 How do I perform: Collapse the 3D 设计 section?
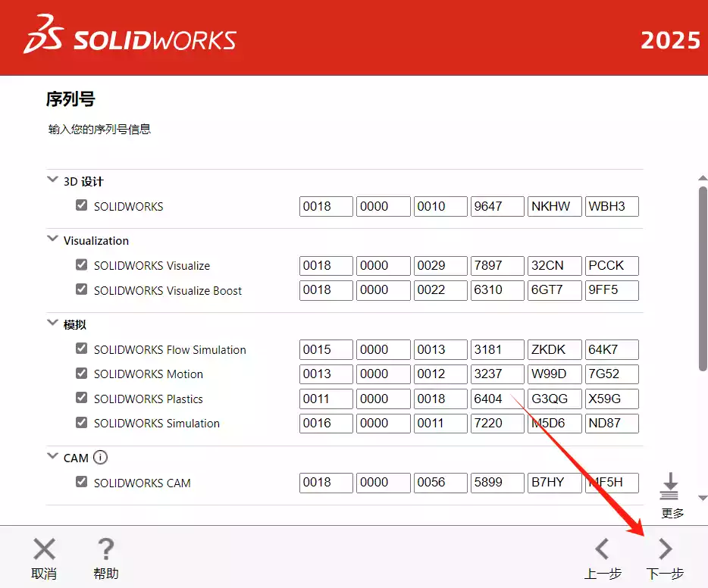(x=52, y=180)
